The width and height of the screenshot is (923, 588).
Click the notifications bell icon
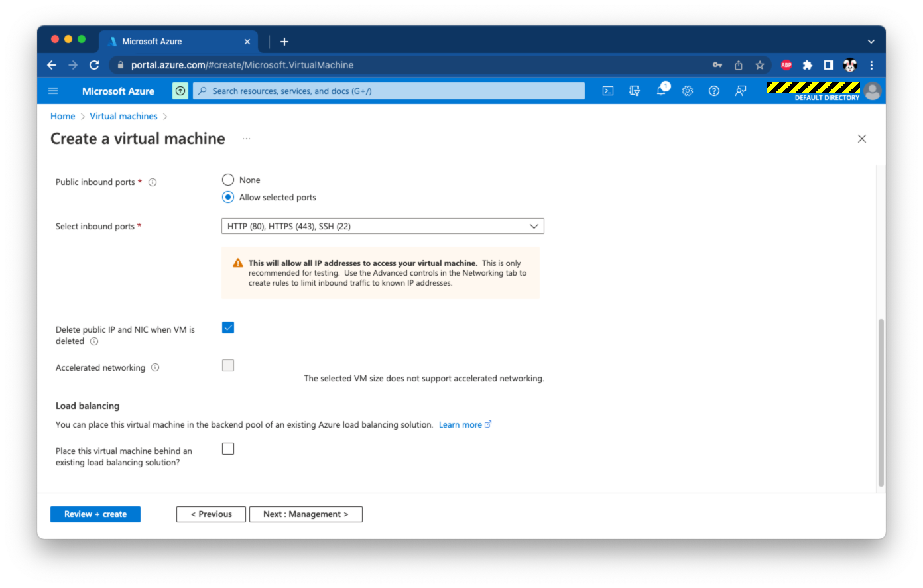pos(661,91)
